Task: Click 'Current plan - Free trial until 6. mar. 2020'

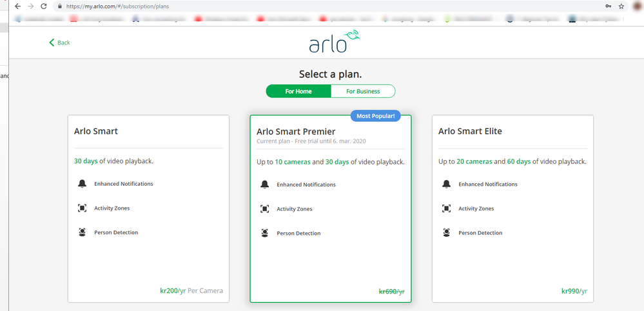Action: click(311, 141)
